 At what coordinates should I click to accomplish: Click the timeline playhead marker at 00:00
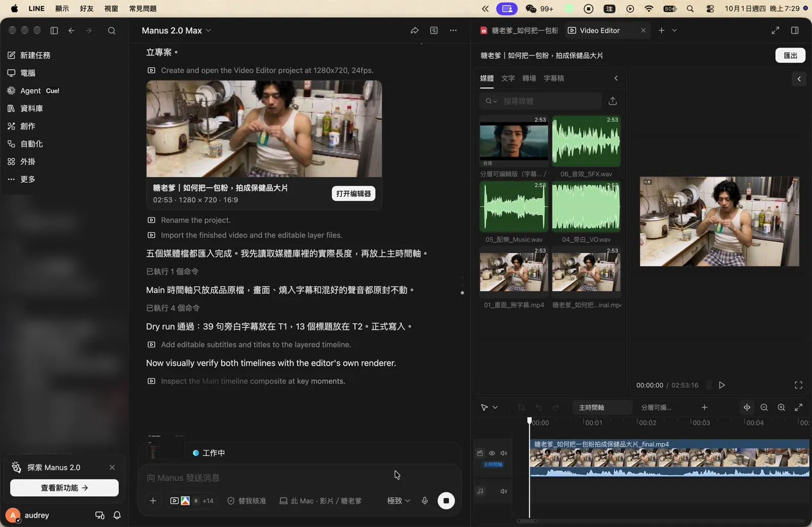pos(529,420)
